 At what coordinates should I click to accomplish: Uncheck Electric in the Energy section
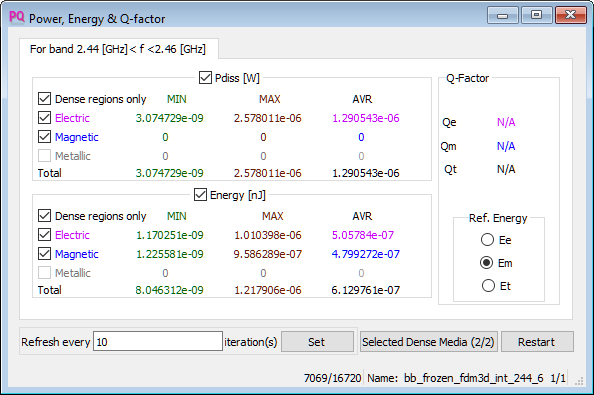coord(44,235)
